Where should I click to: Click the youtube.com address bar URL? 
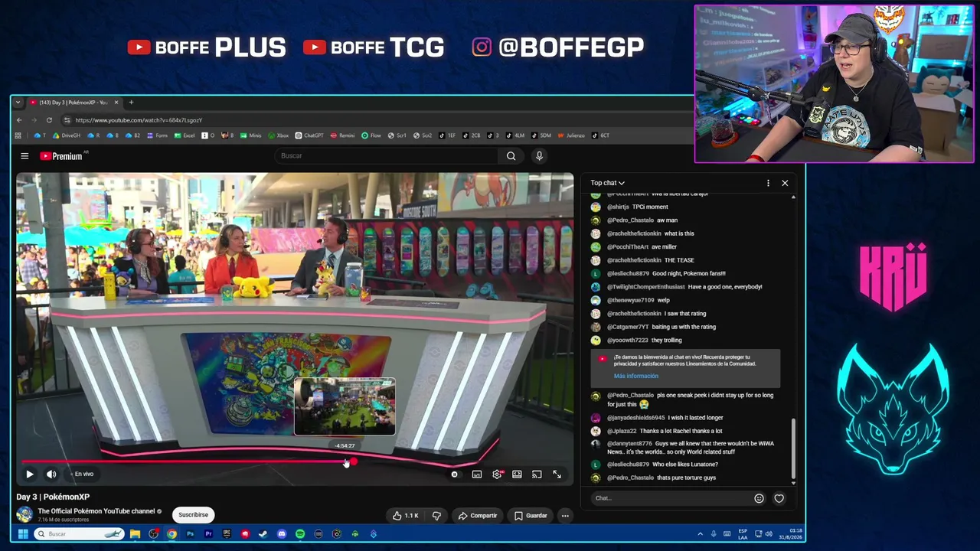pos(139,120)
